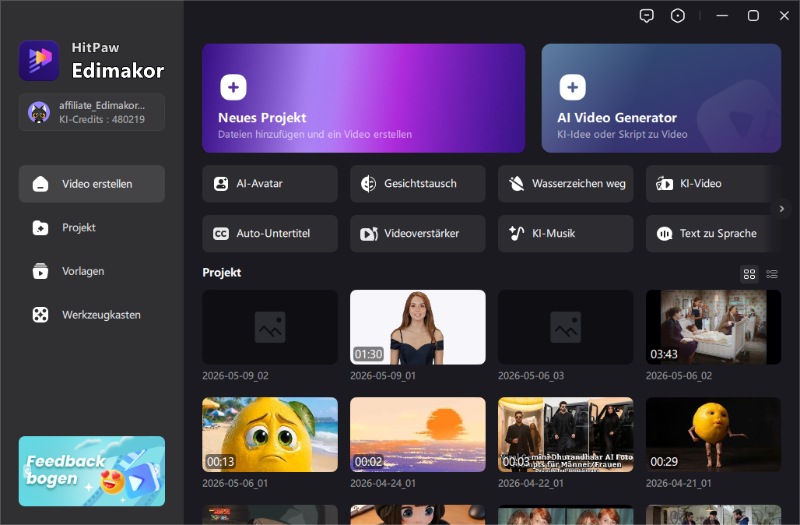Click the plus icon on Neues Projekt

pyautogui.click(x=233, y=87)
